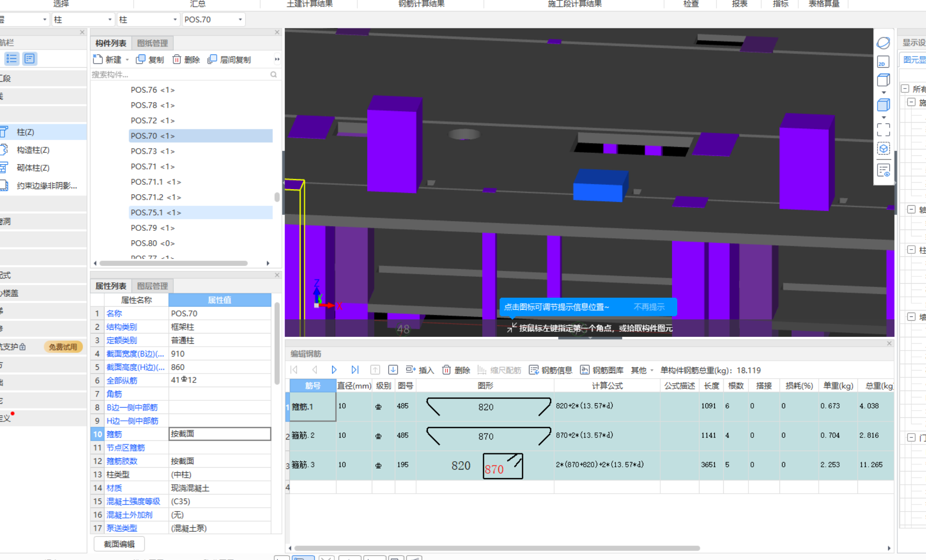Jump to last rebar record
The image size is (926, 560).
coord(355,370)
